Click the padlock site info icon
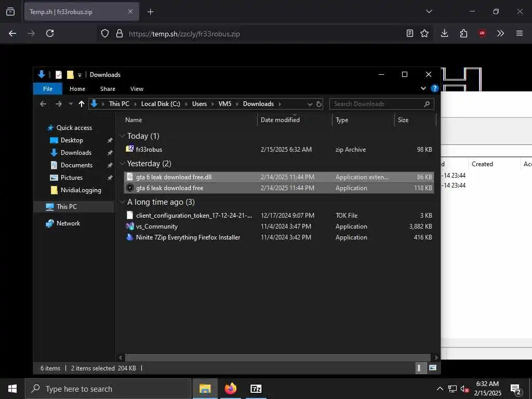This screenshot has height=399, width=532. 119,33
